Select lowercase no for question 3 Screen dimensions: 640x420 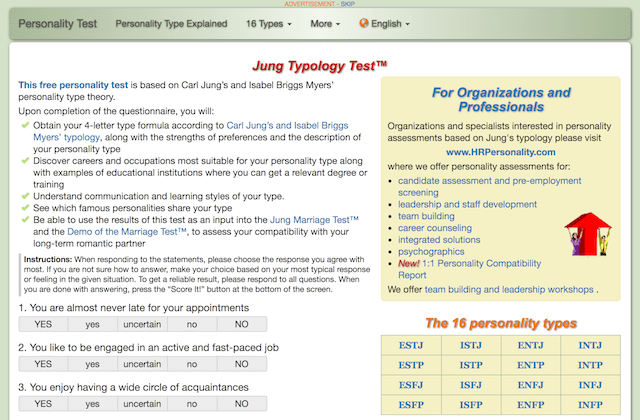coord(192,403)
